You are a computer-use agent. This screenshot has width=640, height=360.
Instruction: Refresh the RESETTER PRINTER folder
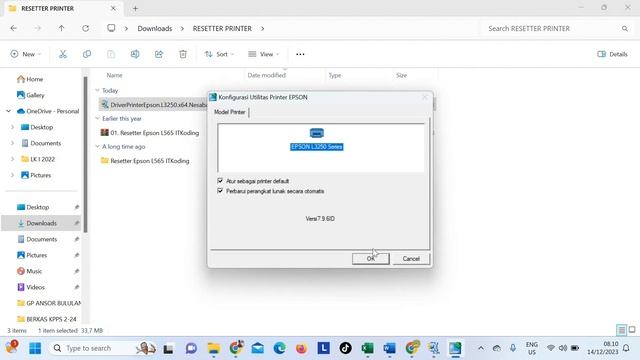[x=85, y=28]
